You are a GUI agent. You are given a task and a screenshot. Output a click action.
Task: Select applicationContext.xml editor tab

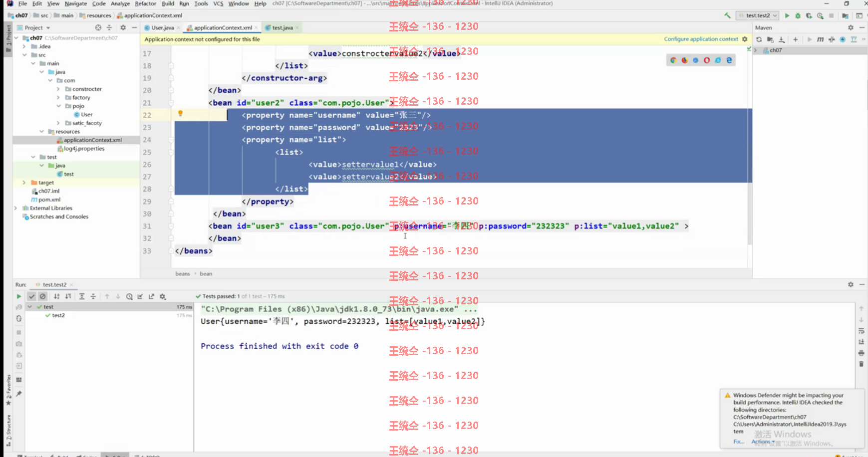coord(223,27)
